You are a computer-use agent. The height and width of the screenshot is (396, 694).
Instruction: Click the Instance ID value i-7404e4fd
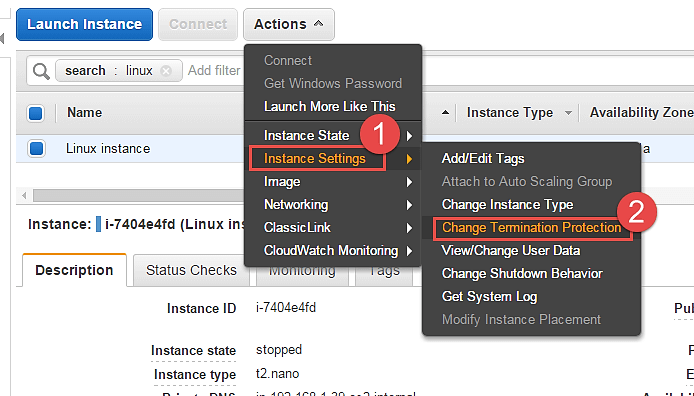[x=286, y=308]
